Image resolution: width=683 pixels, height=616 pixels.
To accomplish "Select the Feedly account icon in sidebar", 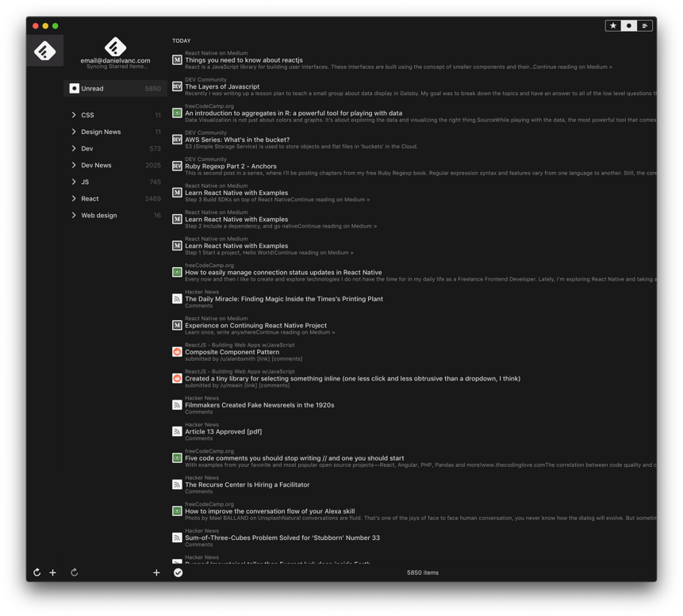I will pyautogui.click(x=45, y=51).
